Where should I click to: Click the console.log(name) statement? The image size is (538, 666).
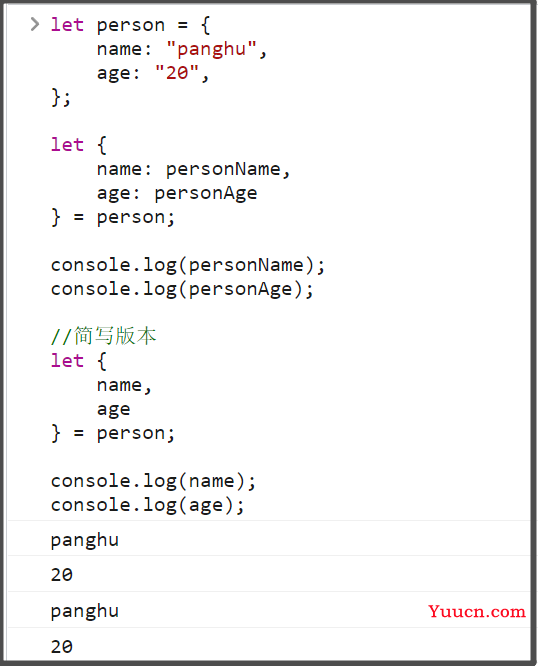[x=153, y=482]
